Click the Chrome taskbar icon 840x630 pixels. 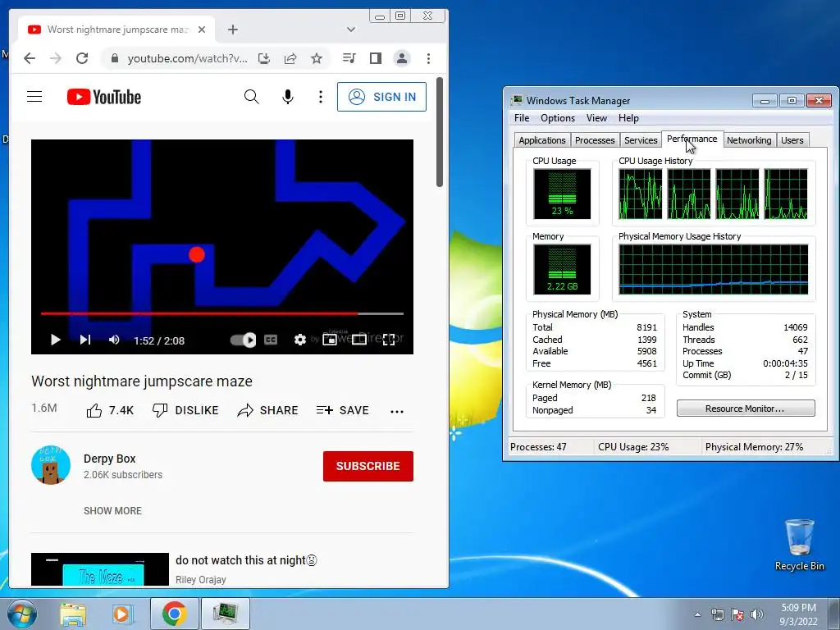point(174,614)
